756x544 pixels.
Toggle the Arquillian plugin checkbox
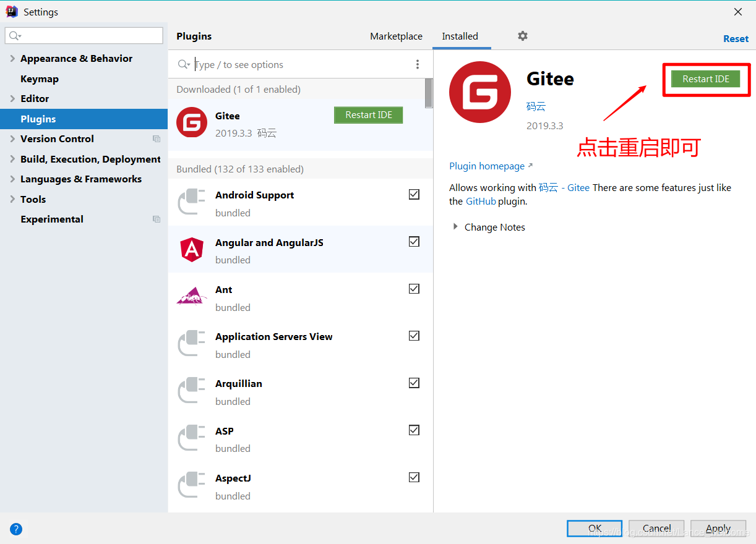(415, 383)
